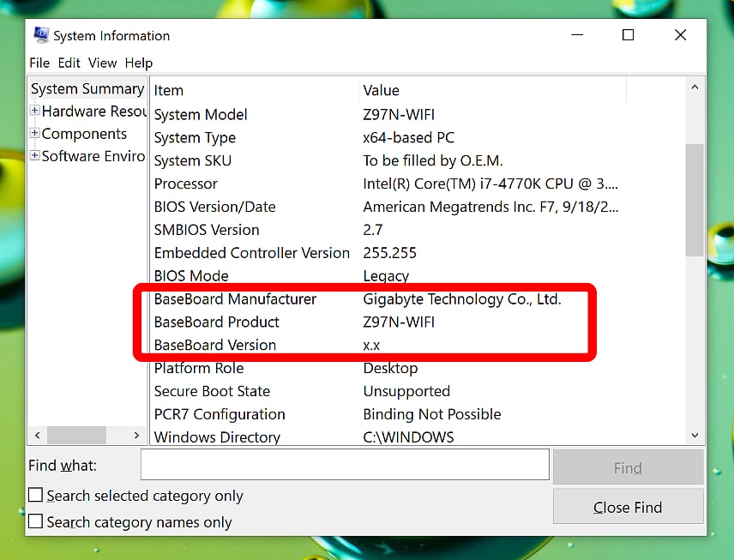This screenshot has width=734, height=560.
Task: Enable Search selected category only
Action: pos(35,495)
